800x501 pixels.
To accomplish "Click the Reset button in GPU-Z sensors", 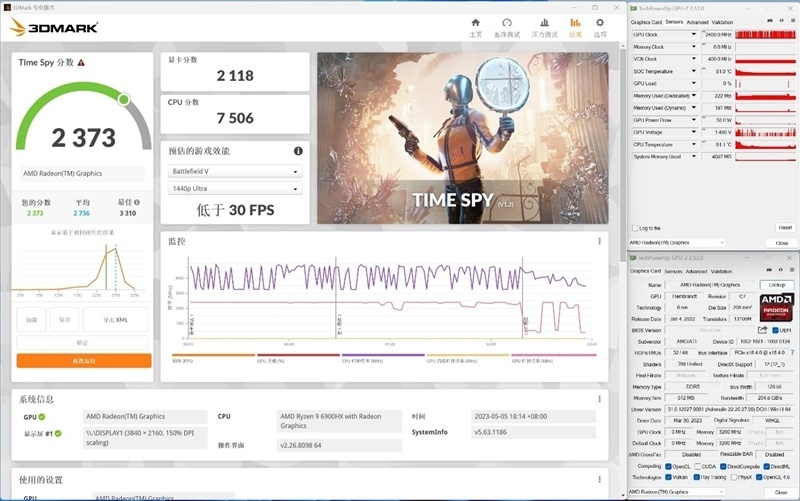I will pyautogui.click(x=784, y=228).
